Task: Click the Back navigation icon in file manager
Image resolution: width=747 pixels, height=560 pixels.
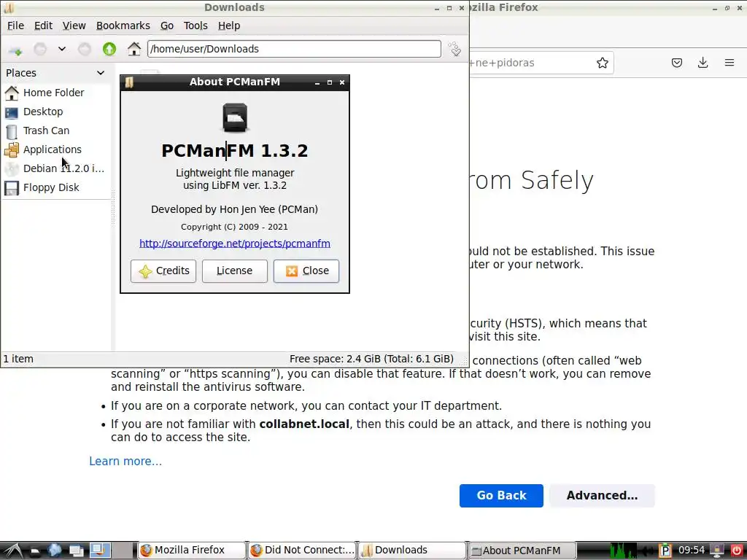Action: [x=40, y=49]
